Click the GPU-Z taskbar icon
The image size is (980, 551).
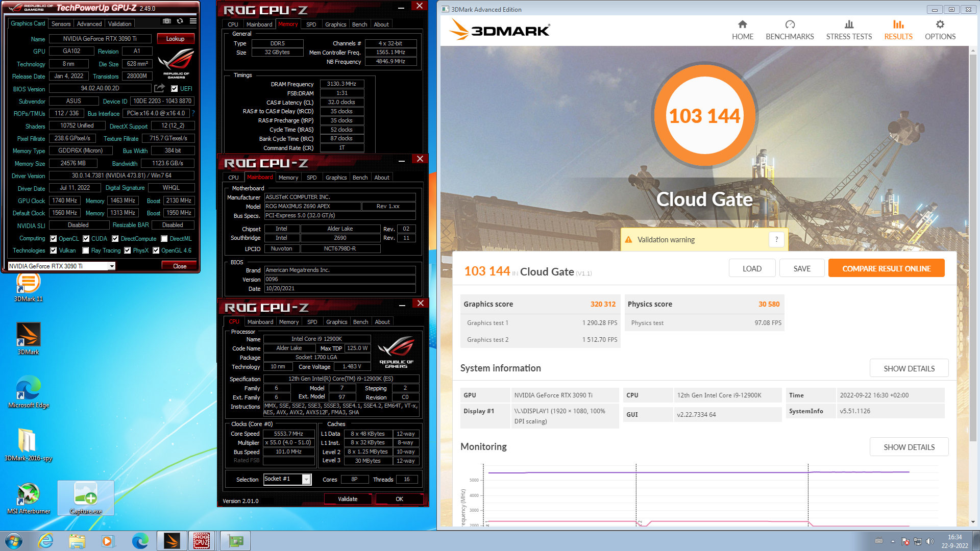[x=235, y=541]
